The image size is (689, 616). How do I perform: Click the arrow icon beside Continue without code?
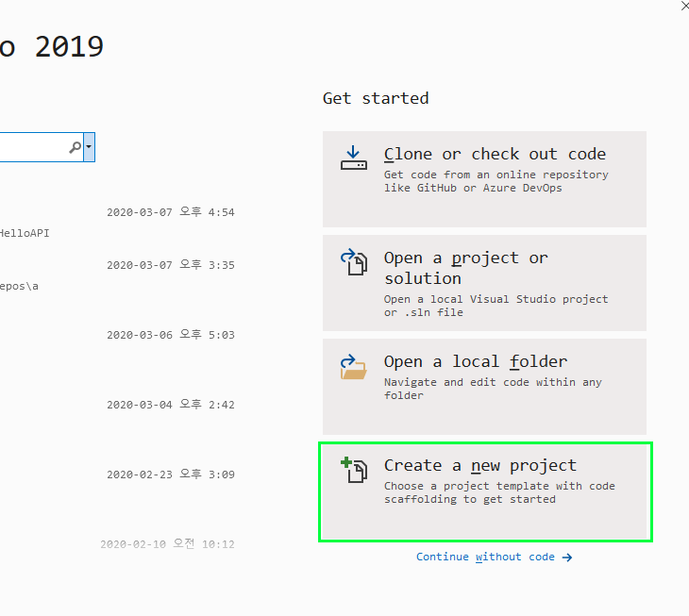pyautogui.click(x=567, y=558)
